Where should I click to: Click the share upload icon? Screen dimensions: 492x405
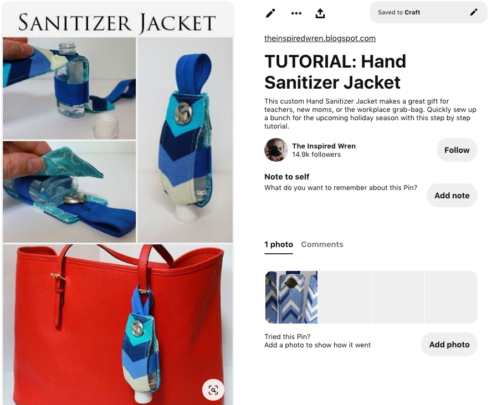click(x=320, y=13)
